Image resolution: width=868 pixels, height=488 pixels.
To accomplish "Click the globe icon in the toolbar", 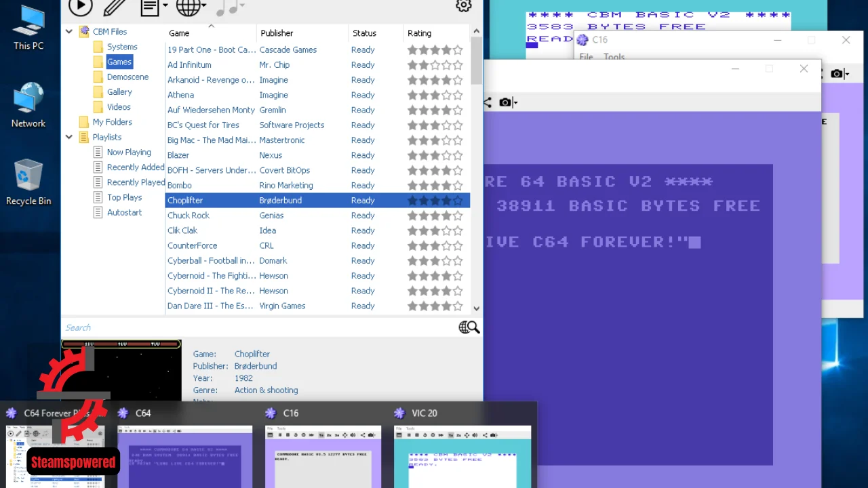I will pyautogui.click(x=188, y=7).
